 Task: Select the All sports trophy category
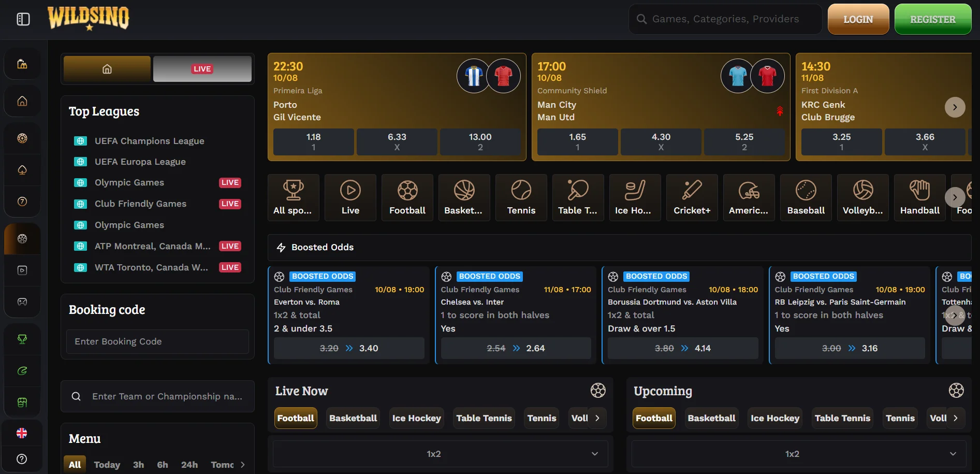[293, 197]
